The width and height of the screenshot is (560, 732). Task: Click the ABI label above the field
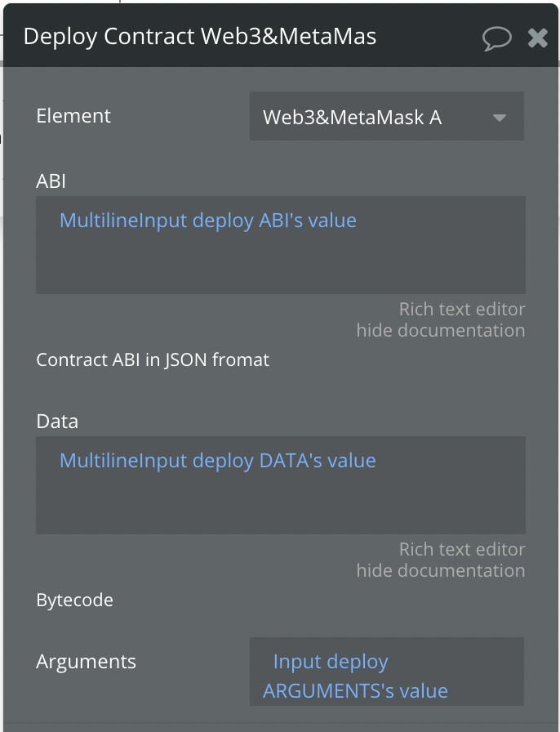pos(51,181)
